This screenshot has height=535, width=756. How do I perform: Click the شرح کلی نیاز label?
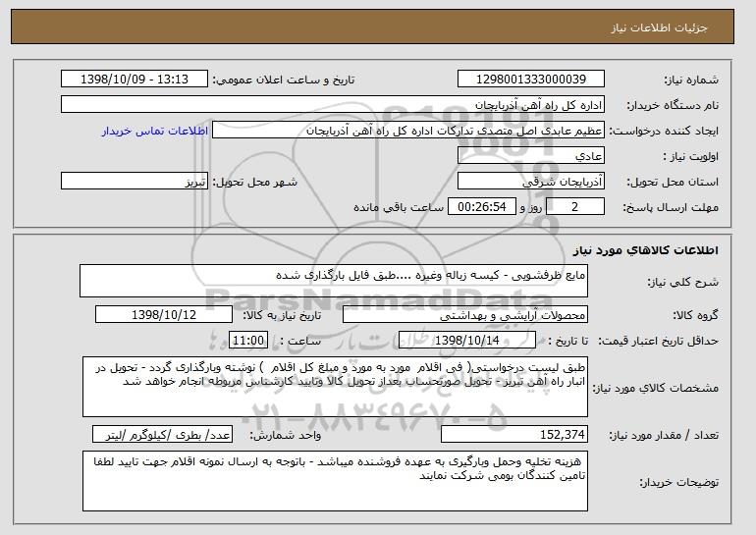tap(682, 282)
